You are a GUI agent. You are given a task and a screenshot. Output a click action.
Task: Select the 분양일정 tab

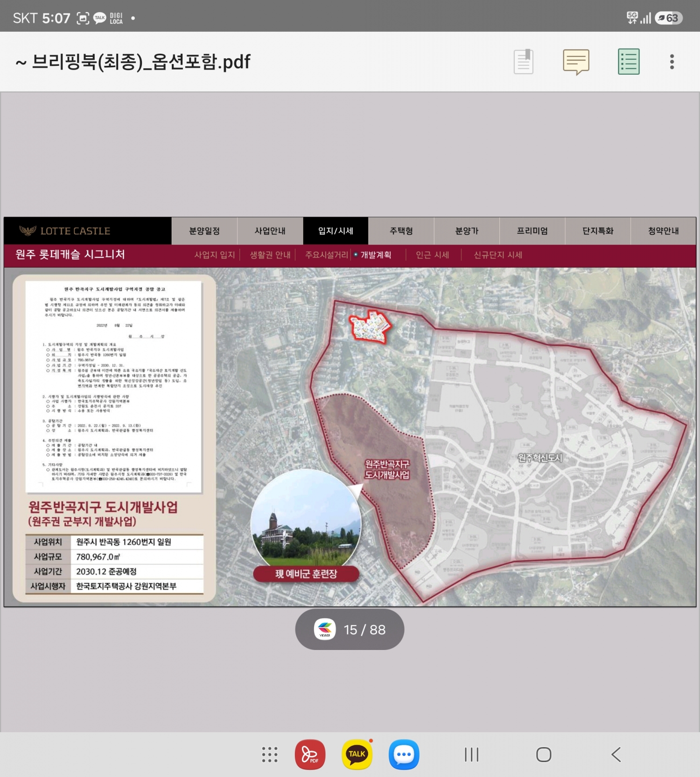click(204, 231)
